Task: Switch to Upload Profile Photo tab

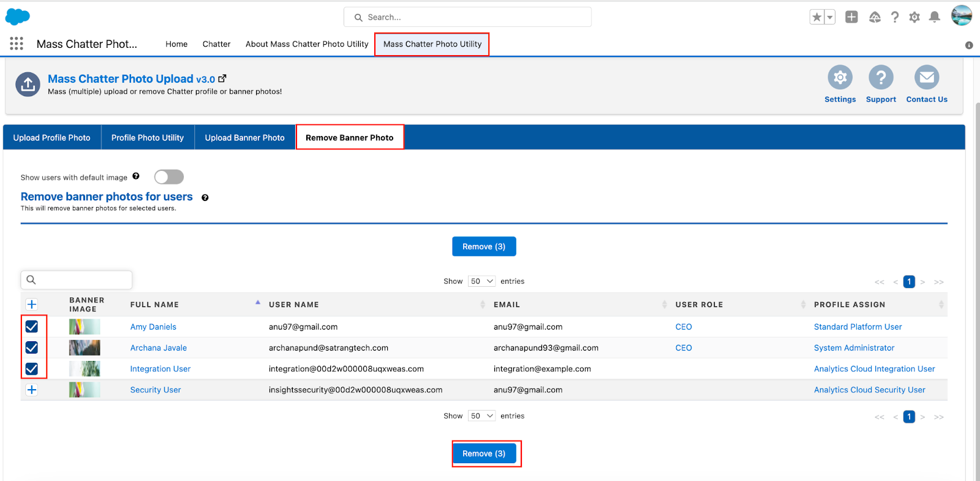Action: (52, 138)
